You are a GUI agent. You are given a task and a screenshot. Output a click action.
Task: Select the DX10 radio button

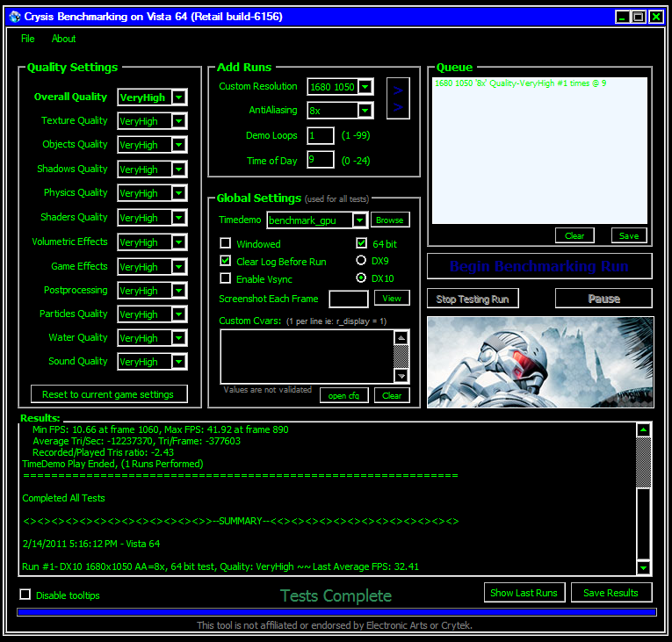(361, 278)
